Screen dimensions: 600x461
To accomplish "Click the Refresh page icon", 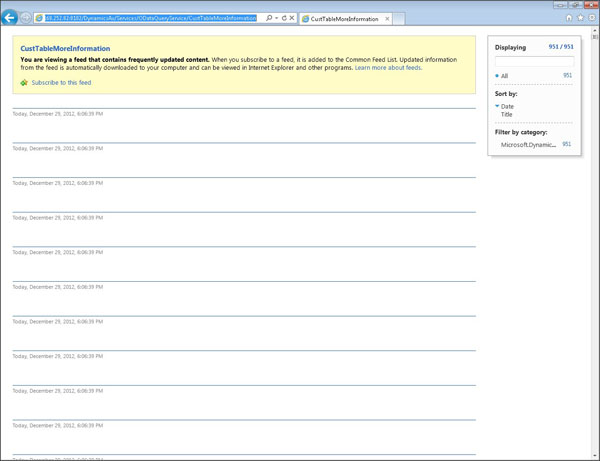I will (284, 18).
